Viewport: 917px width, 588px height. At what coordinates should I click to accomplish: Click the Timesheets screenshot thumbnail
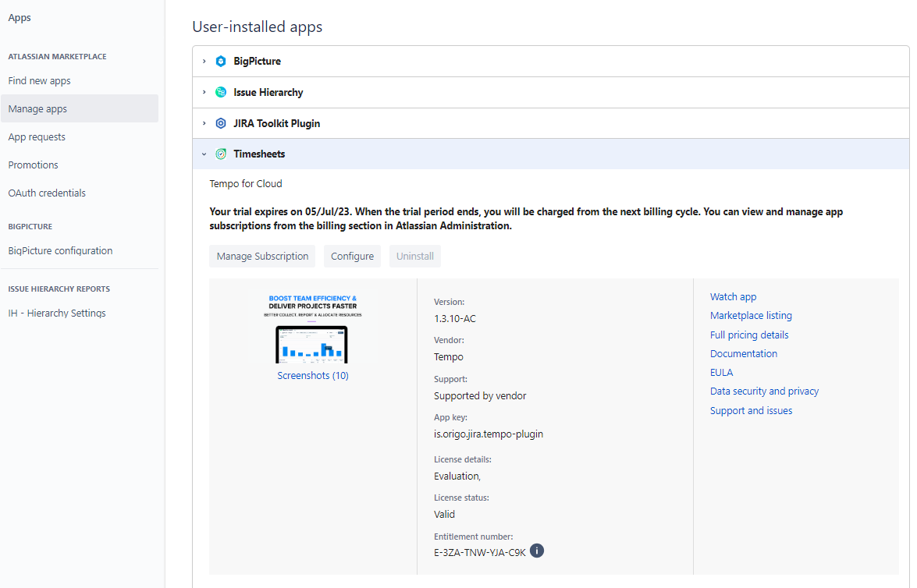coord(313,328)
